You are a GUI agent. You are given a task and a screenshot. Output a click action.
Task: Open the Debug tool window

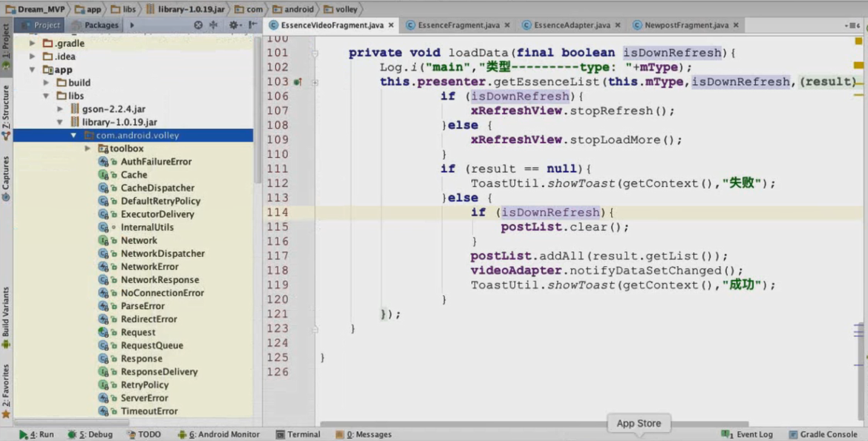pos(91,434)
